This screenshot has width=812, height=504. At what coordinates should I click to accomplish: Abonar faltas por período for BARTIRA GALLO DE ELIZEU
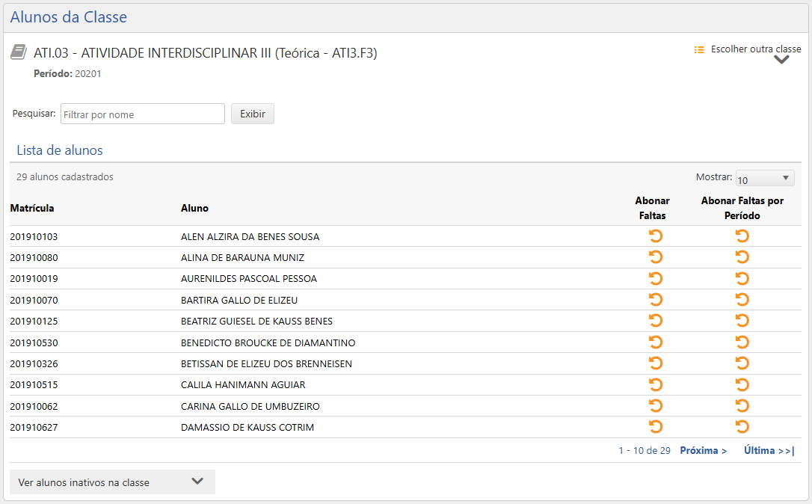[x=742, y=299]
